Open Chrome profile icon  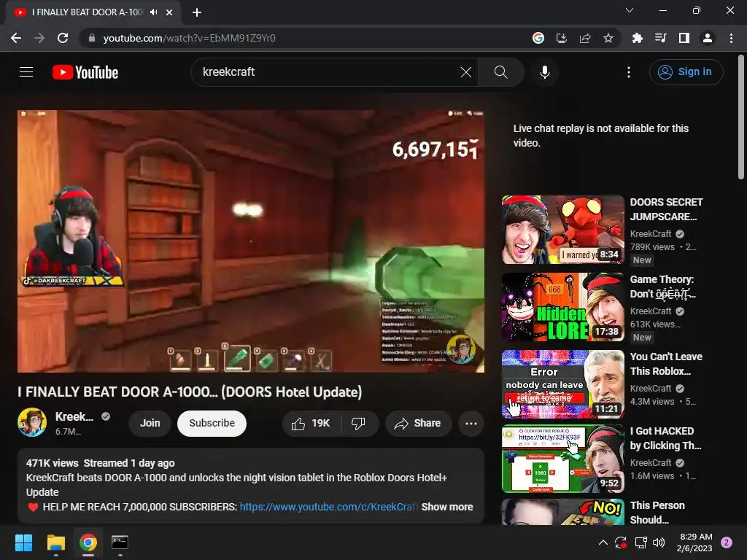click(x=708, y=38)
